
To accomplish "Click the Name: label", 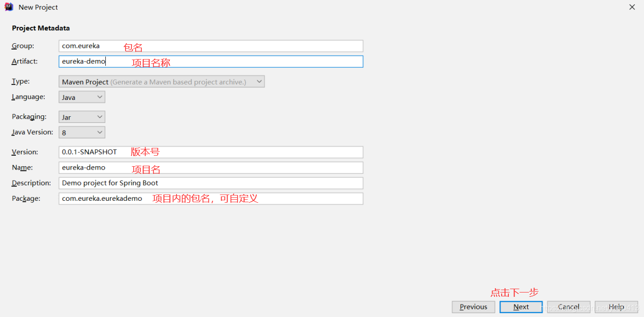I will (22, 168).
